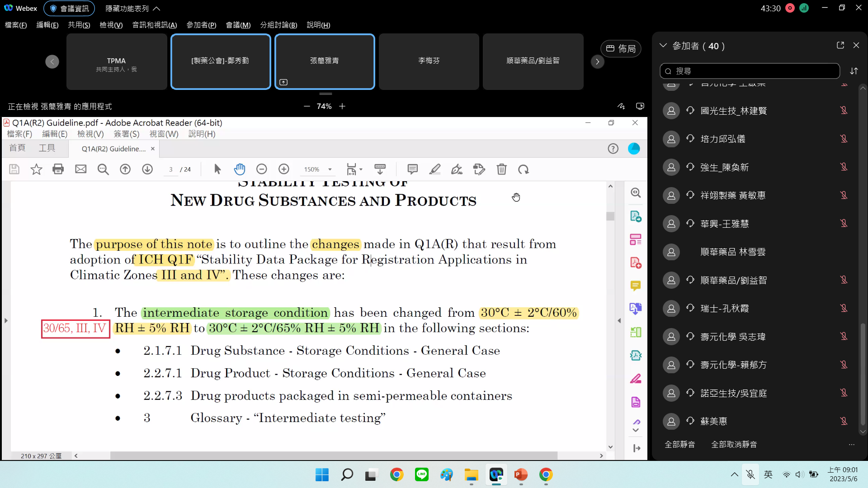Click the participants 搜尋 search field
Image resolution: width=868 pixels, height=488 pixels.
point(750,71)
